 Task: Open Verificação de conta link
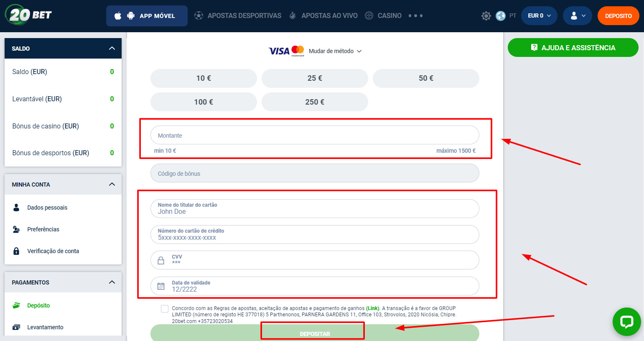[53, 251]
